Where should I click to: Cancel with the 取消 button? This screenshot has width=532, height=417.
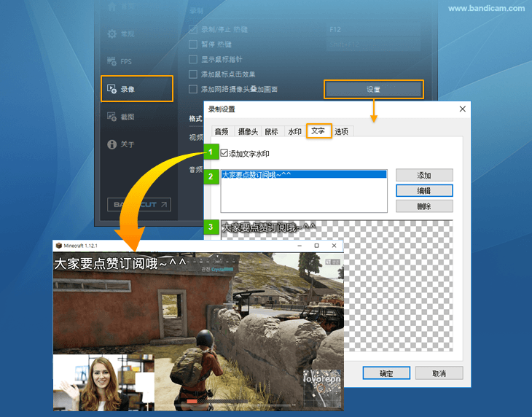pos(439,373)
